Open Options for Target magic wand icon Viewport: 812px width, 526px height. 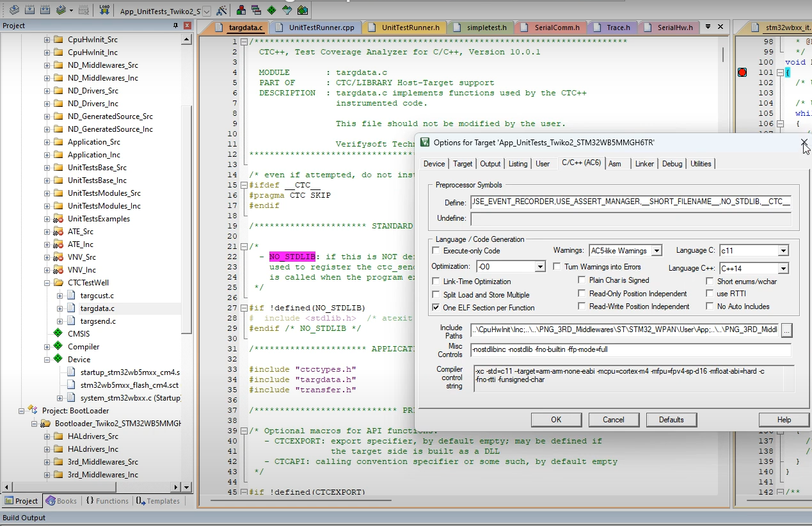click(221, 10)
